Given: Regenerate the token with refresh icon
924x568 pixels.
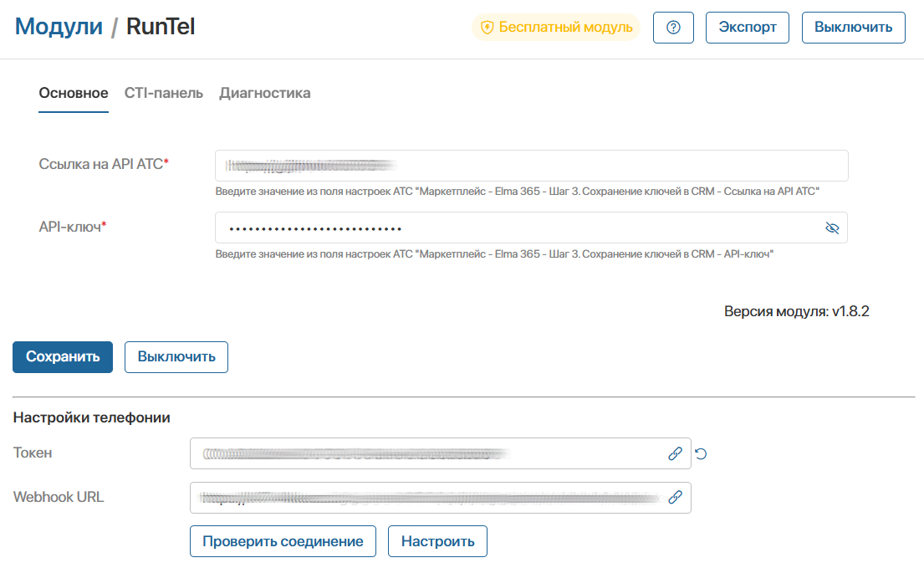Looking at the screenshot, I should (701, 453).
